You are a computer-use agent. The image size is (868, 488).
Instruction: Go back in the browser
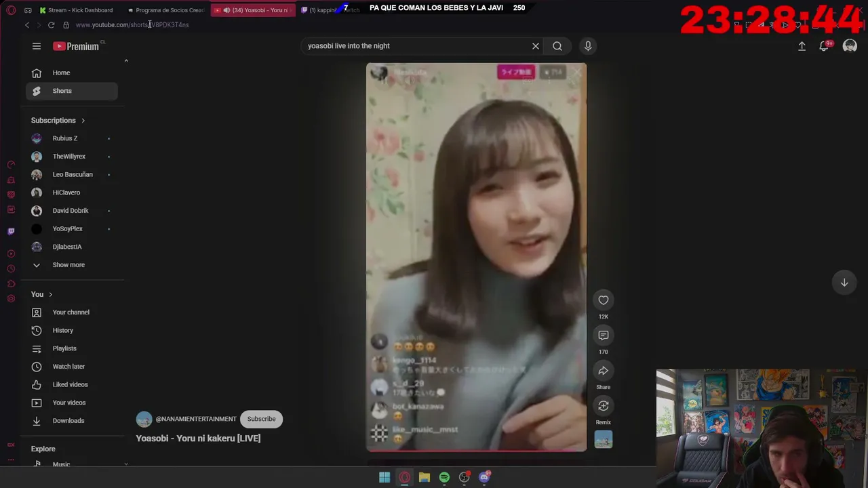coord(27,25)
